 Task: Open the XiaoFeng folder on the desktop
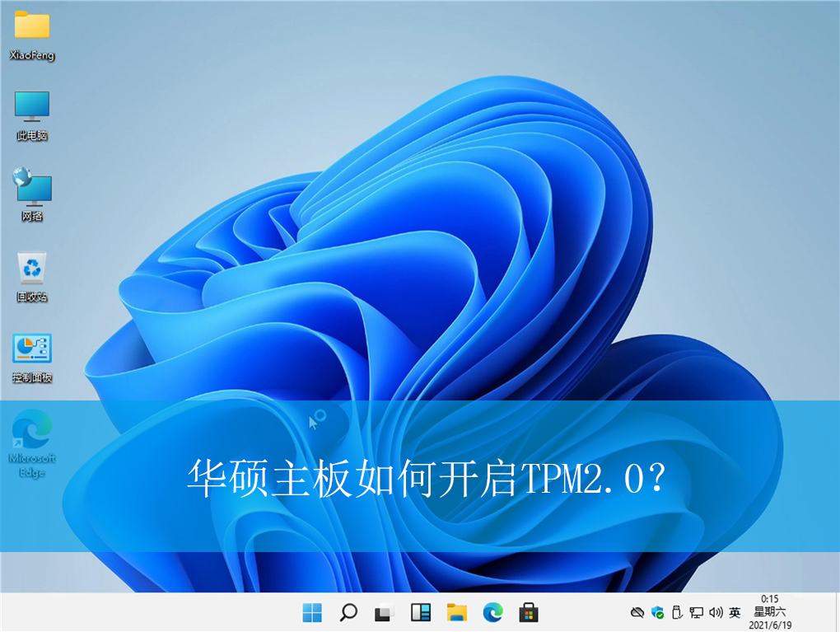(33, 33)
